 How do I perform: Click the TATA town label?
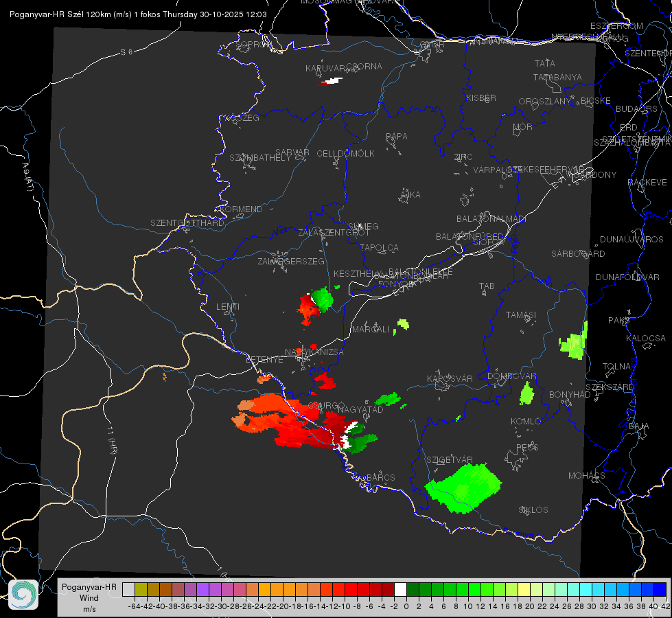click(545, 63)
